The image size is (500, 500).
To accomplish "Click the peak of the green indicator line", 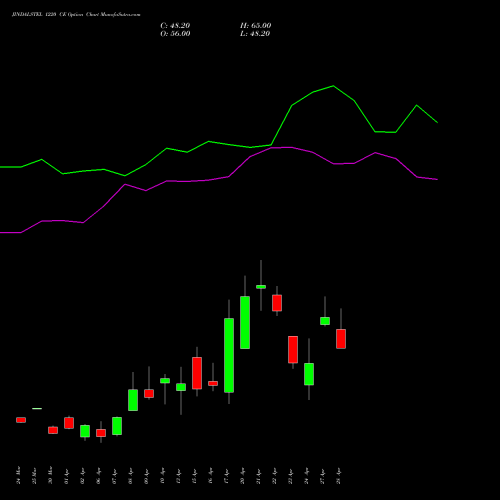I will [333, 86].
